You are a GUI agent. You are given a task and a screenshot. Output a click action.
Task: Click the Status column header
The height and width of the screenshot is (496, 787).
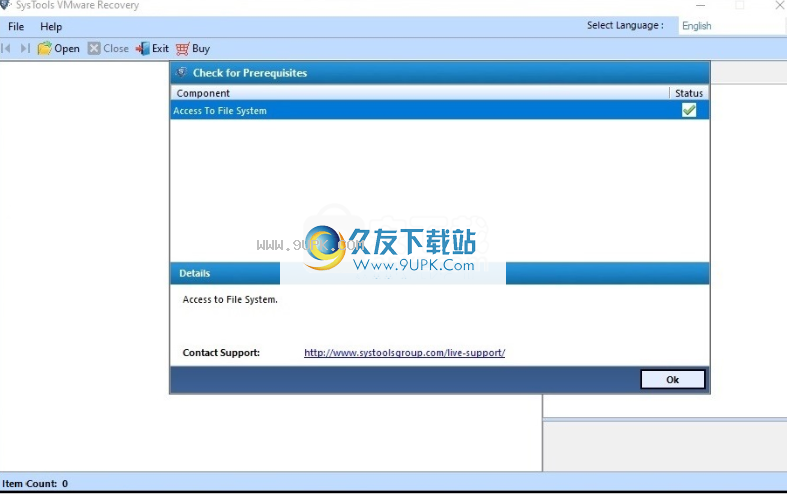click(x=689, y=93)
